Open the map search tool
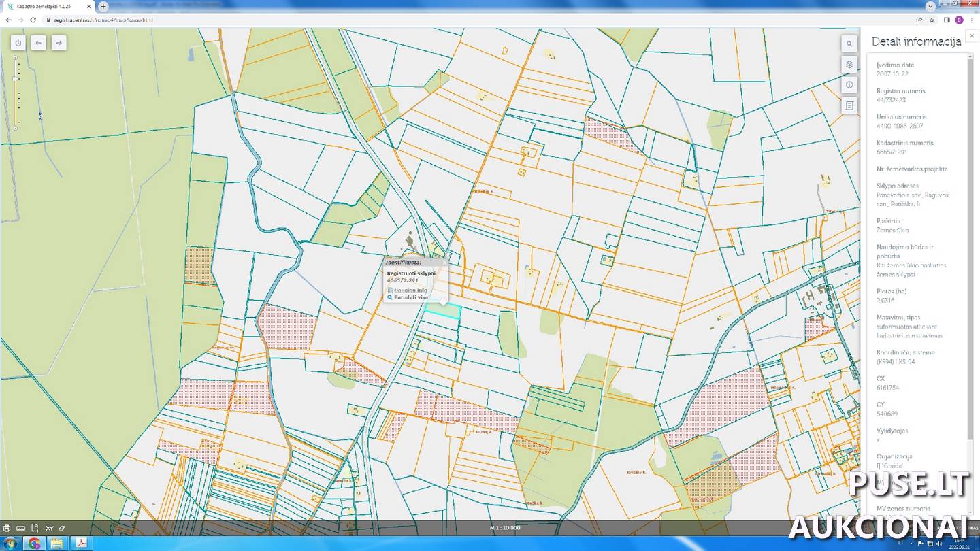980x551 pixels. pyautogui.click(x=849, y=44)
